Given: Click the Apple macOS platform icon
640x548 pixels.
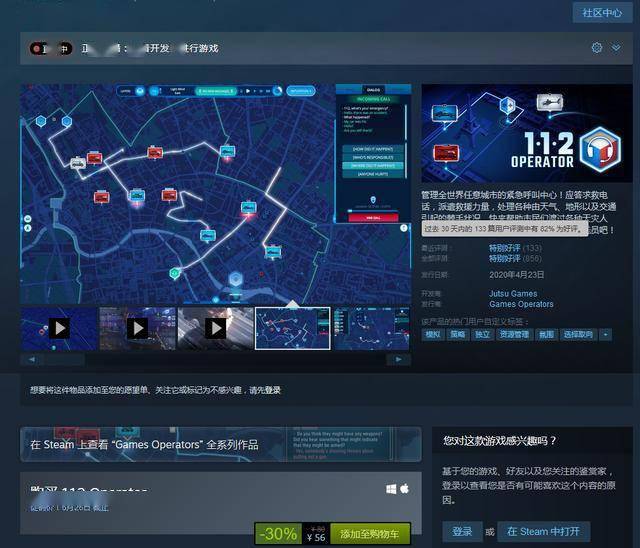Looking at the screenshot, I should (404, 488).
